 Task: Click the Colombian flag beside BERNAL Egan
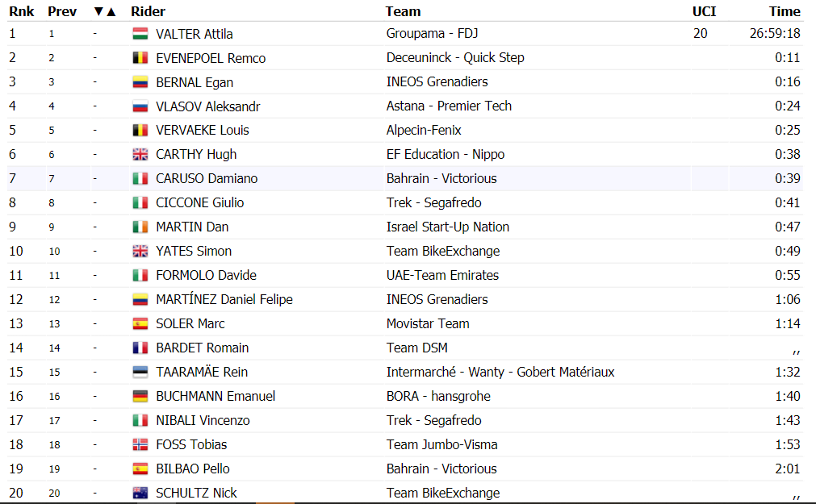point(140,82)
